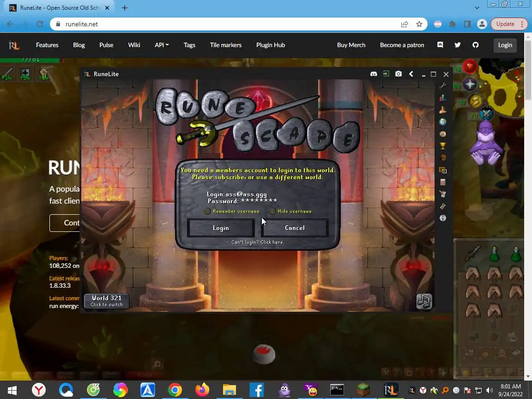The image size is (532, 399).
Task: Open the GitHub icon in website navbar
Action: [x=475, y=45]
